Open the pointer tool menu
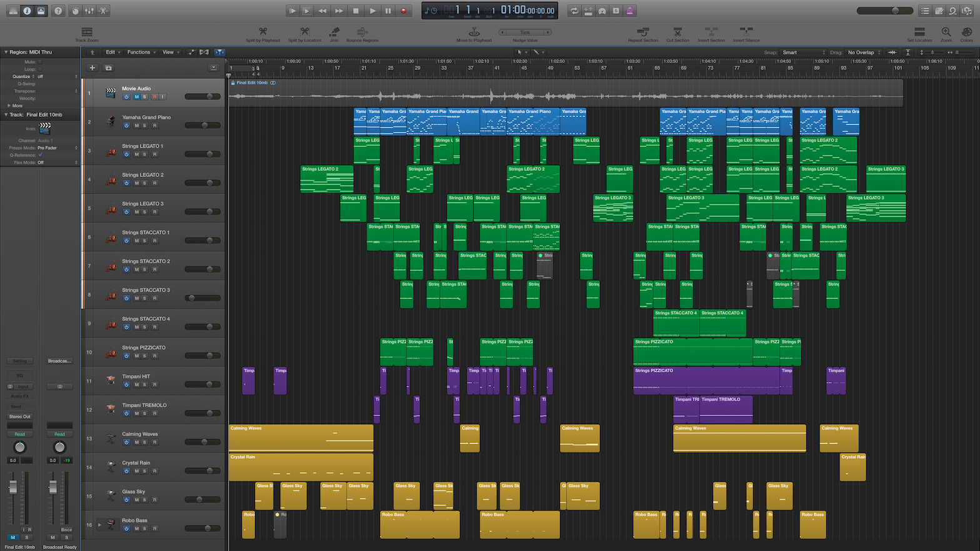Viewport: 980px width, 551px height. (x=521, y=52)
